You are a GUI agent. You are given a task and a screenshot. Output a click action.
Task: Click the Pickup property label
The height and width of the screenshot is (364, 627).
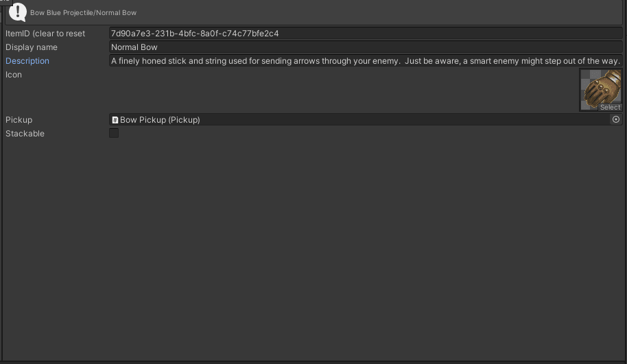pyautogui.click(x=19, y=120)
